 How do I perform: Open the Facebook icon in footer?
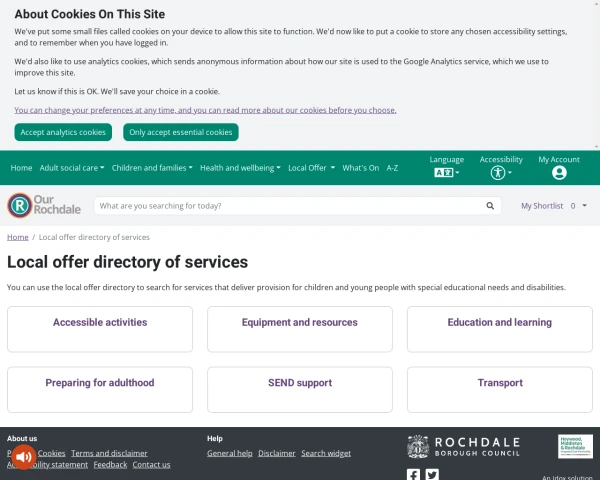point(413,475)
